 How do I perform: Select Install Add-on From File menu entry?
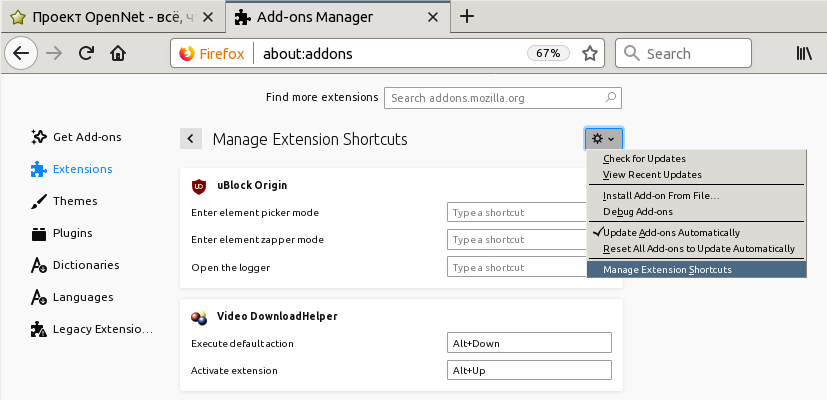pos(661,195)
